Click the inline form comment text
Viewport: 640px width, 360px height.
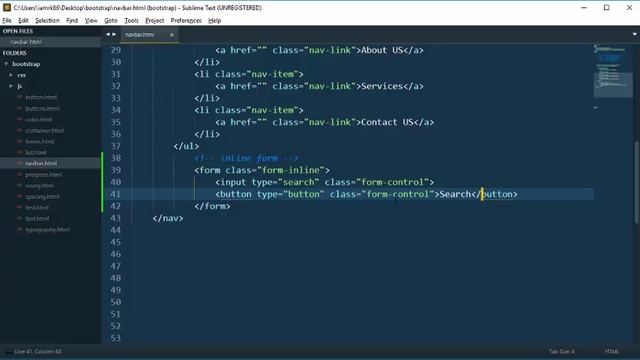[x=247, y=158]
